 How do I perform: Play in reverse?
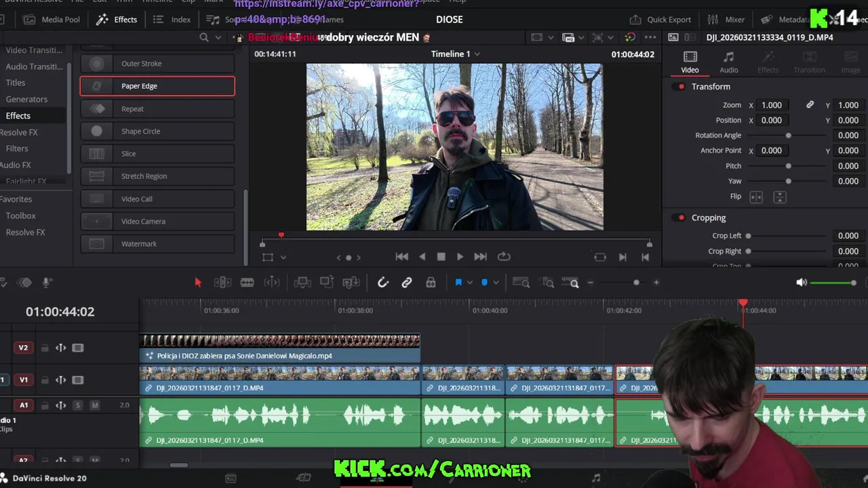[422, 257]
